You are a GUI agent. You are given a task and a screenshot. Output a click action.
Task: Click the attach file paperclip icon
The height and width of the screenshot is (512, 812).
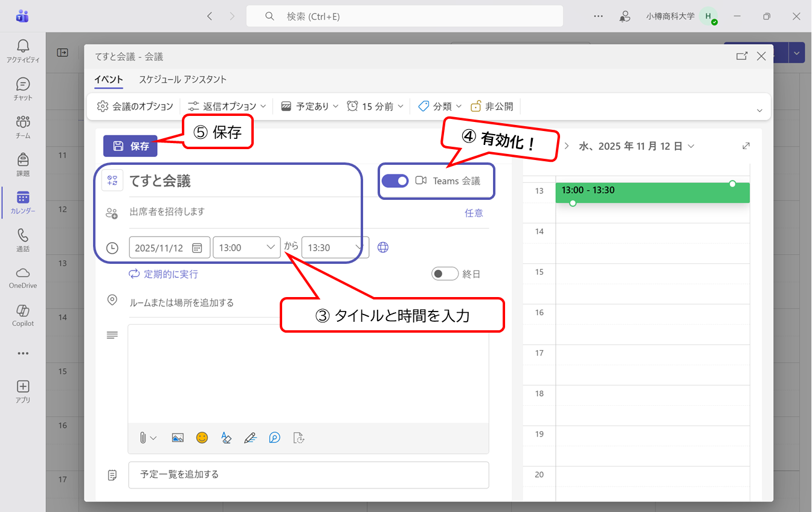pyautogui.click(x=143, y=438)
